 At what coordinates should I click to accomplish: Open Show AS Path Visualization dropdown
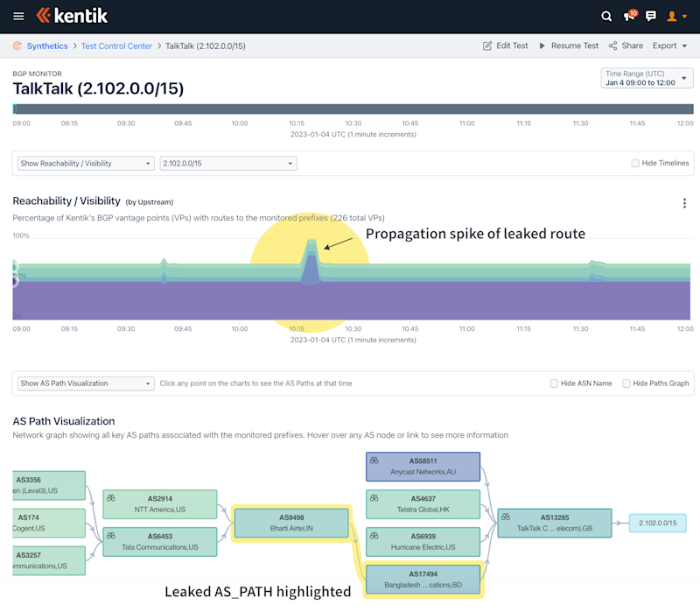86,383
